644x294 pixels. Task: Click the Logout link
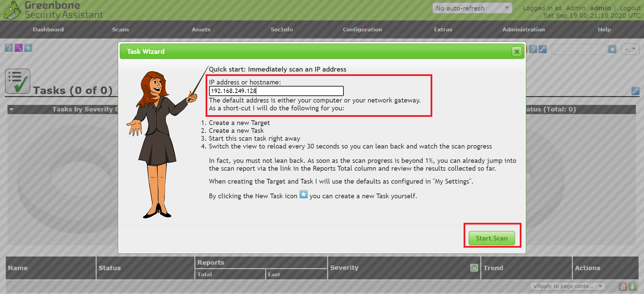click(x=630, y=8)
